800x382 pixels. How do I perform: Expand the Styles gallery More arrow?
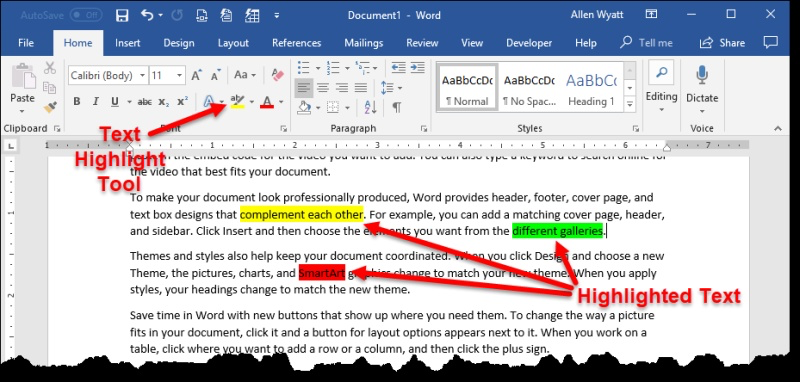coord(630,105)
